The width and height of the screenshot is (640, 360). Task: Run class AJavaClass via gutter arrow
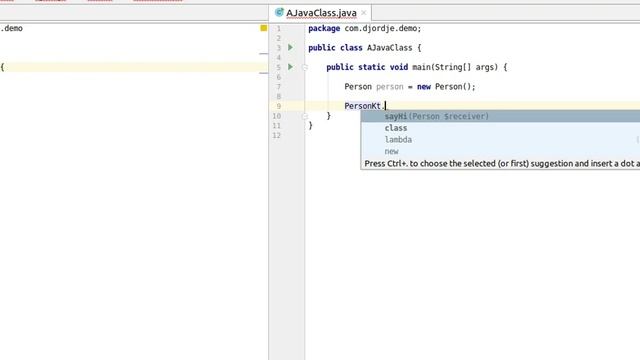(290, 47)
